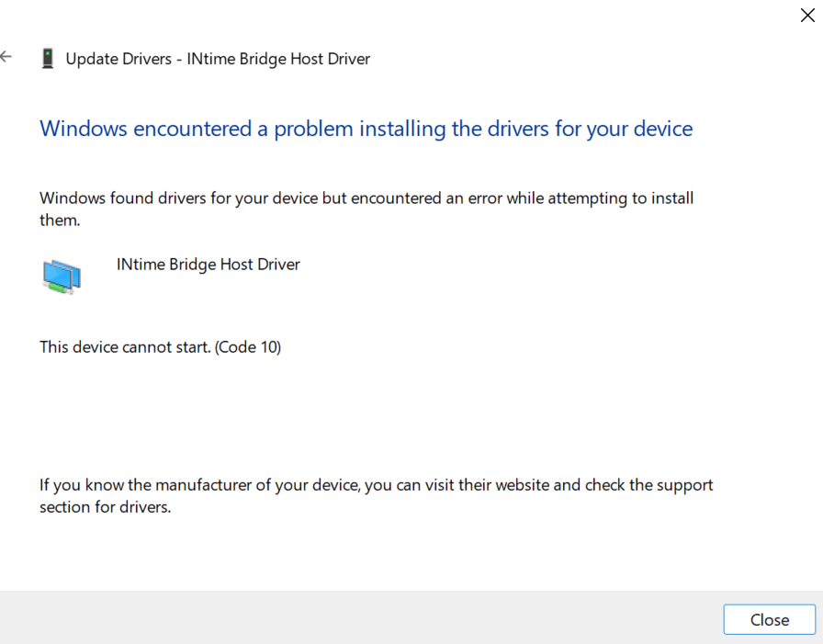Click the Close button
This screenshot has height=644, width=823.
pos(770,619)
